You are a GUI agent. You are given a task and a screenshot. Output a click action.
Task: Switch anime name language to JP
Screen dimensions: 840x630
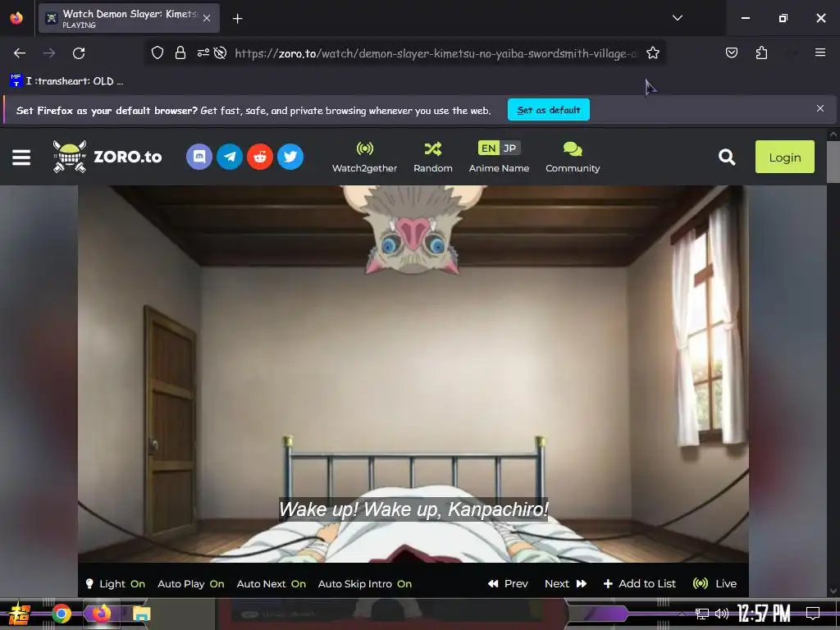pyautogui.click(x=510, y=148)
